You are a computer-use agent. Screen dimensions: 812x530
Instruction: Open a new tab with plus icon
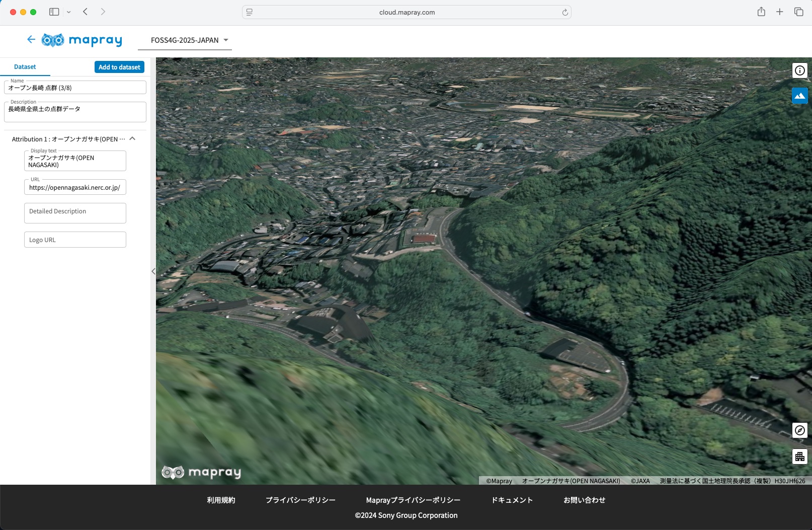(x=779, y=12)
